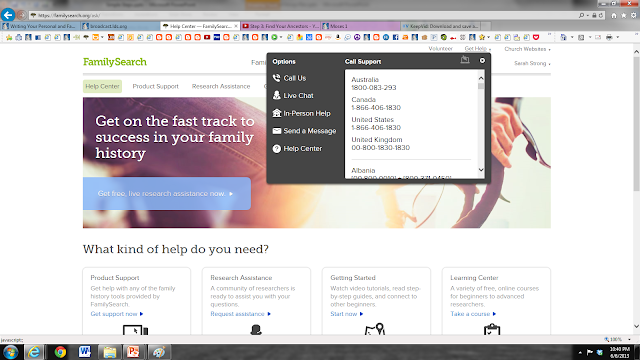Open the zoom level dropdown in status bar

click(629, 340)
